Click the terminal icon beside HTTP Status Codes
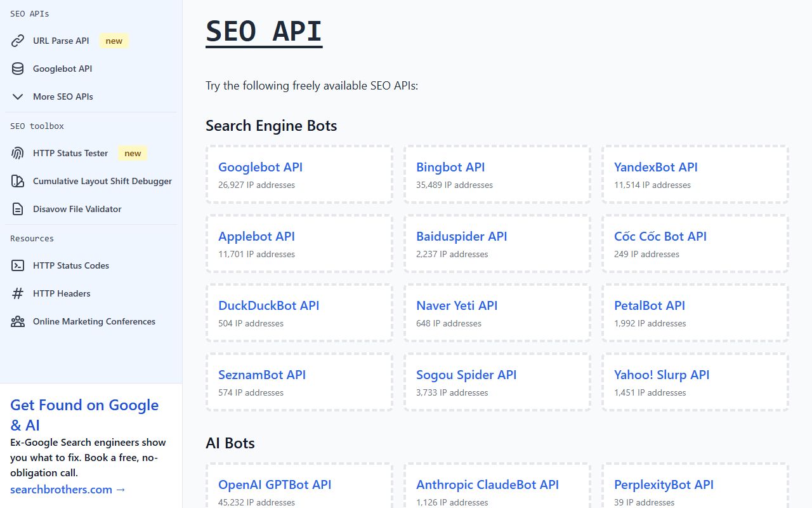 (18, 265)
